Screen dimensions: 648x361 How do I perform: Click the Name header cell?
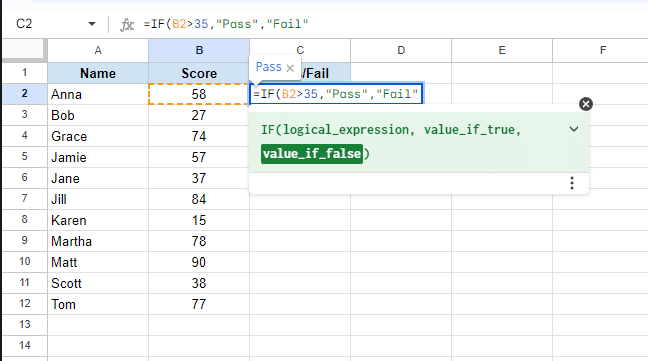click(x=98, y=73)
